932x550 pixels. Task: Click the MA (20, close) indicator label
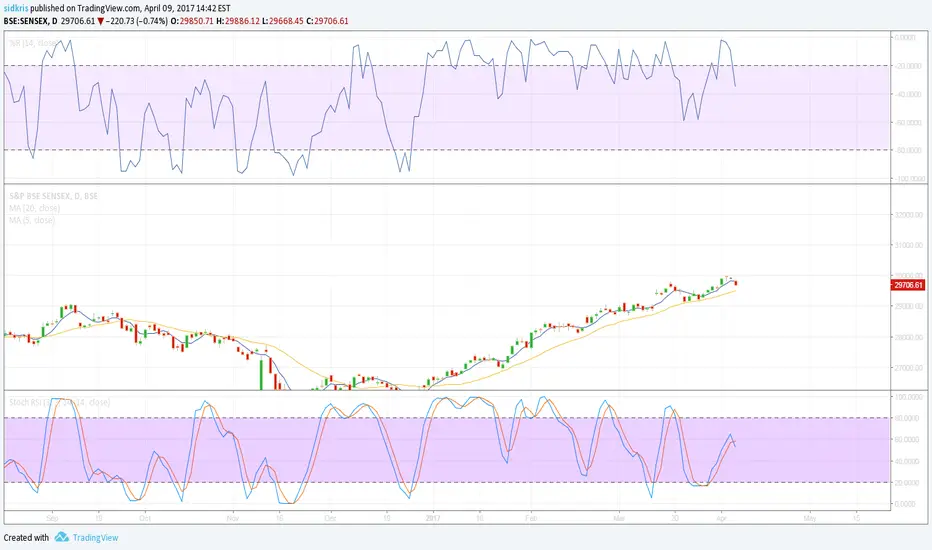pos(34,208)
